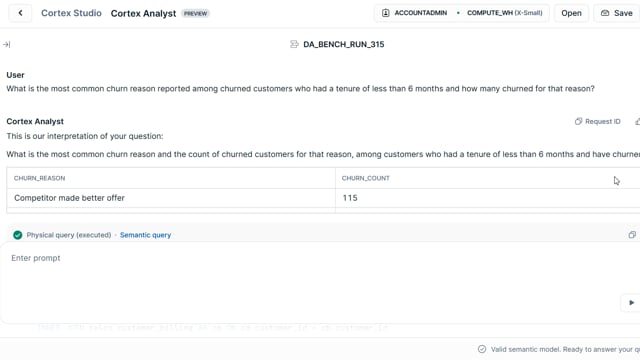Send prompt with the play arrow button
This screenshot has width=640, height=360.
click(x=631, y=302)
